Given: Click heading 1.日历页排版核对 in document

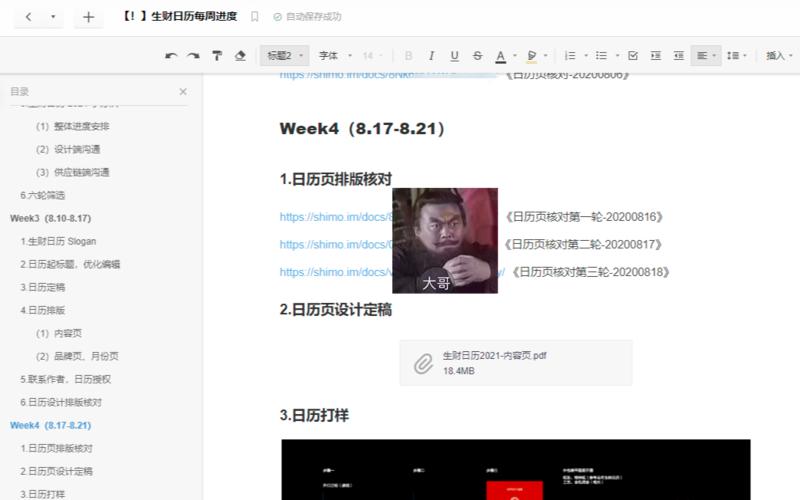Looking at the screenshot, I should [x=336, y=179].
